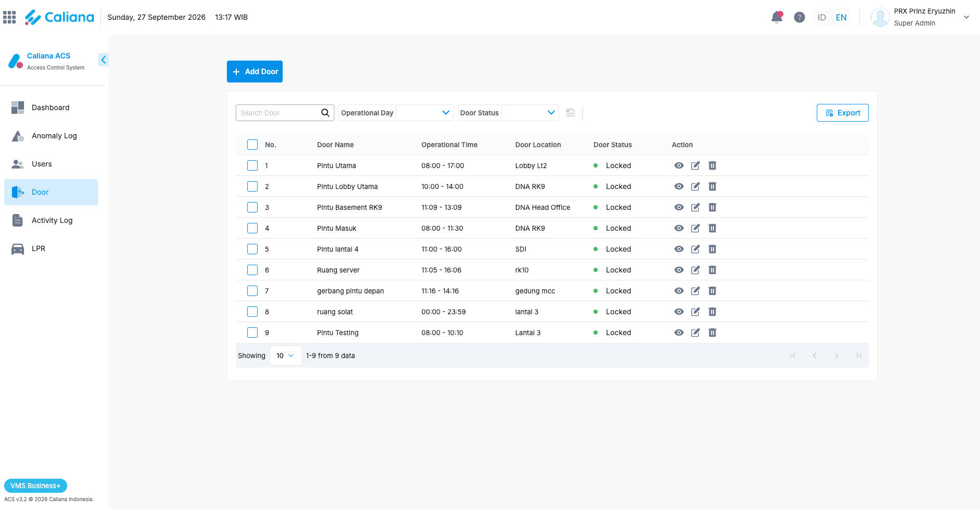Edit the Pintu Lobby Utama door

(x=695, y=186)
